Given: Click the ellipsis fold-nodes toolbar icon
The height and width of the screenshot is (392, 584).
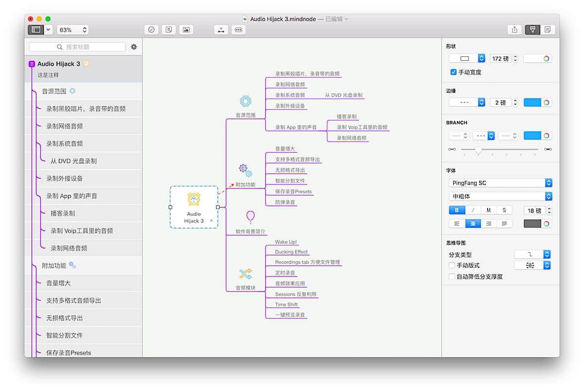Looking at the screenshot, I should 238,30.
